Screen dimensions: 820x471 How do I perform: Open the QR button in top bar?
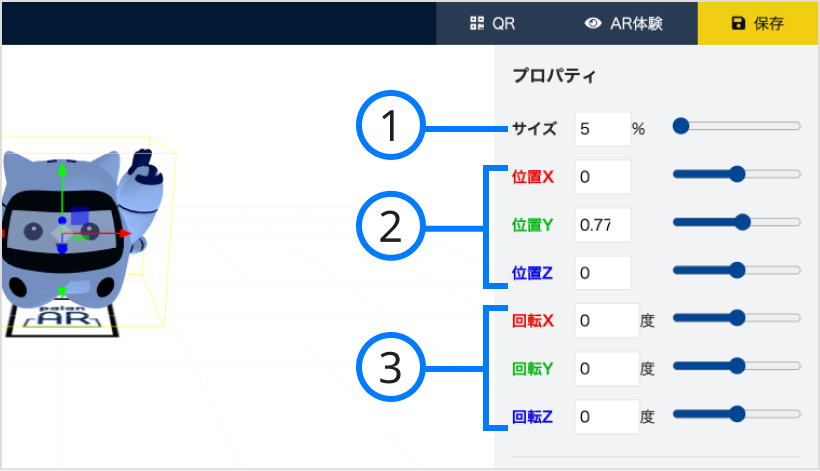pos(492,23)
